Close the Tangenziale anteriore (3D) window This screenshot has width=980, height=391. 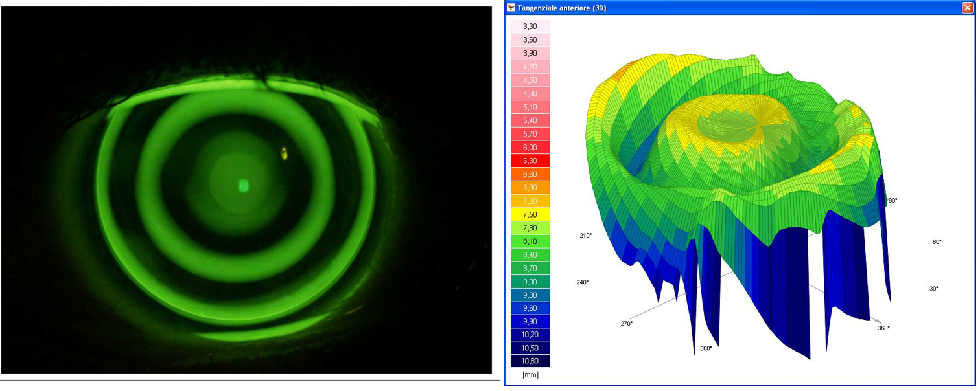[967, 8]
